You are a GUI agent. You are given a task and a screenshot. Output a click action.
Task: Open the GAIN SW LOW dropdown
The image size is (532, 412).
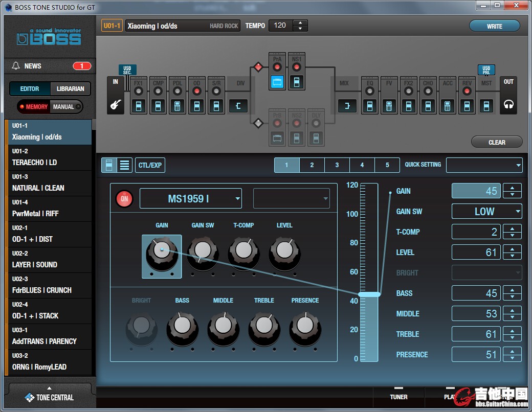486,212
